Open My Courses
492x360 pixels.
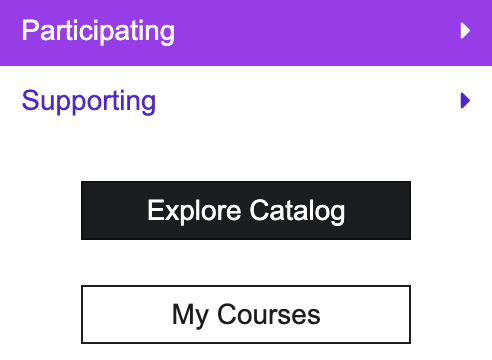(x=246, y=314)
